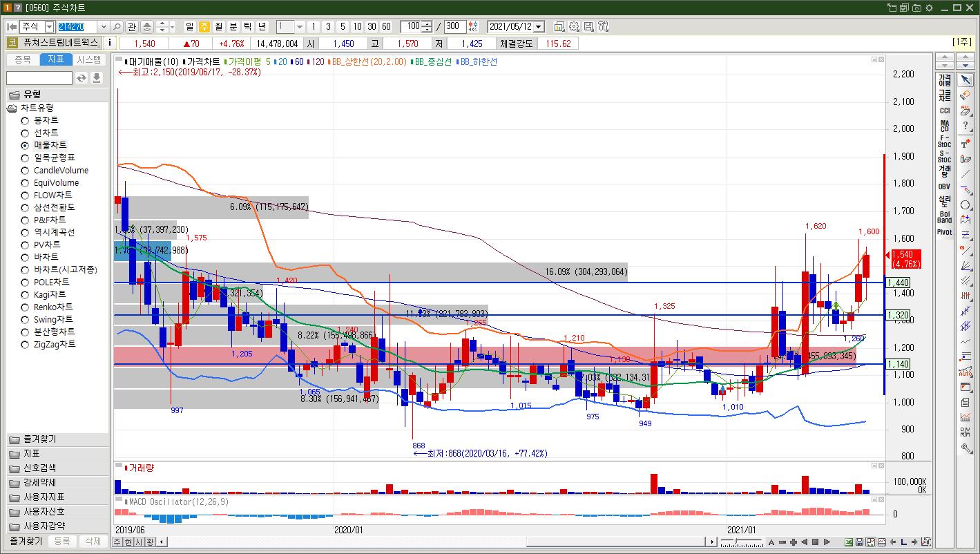The width and height of the screenshot is (980, 554).
Task: Switch to the daily 일 period
Action: 190,26
